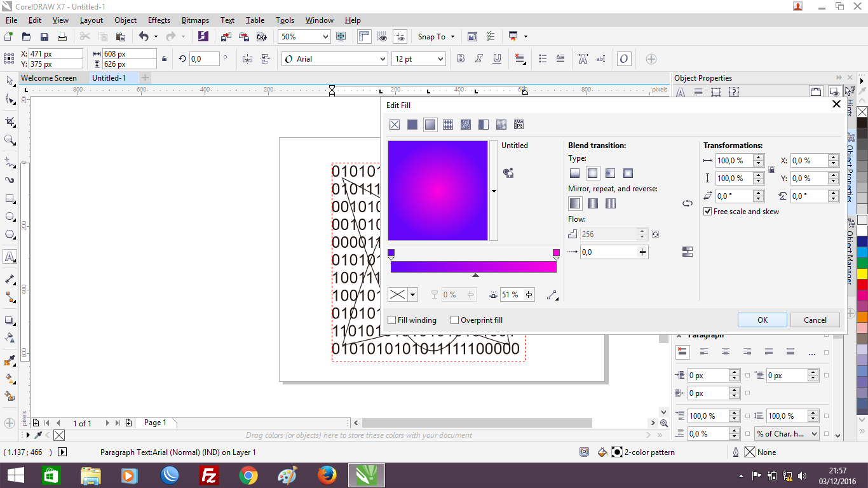Pick the yellow swatch in color palette
This screenshot has width=868, height=488.
(862, 274)
